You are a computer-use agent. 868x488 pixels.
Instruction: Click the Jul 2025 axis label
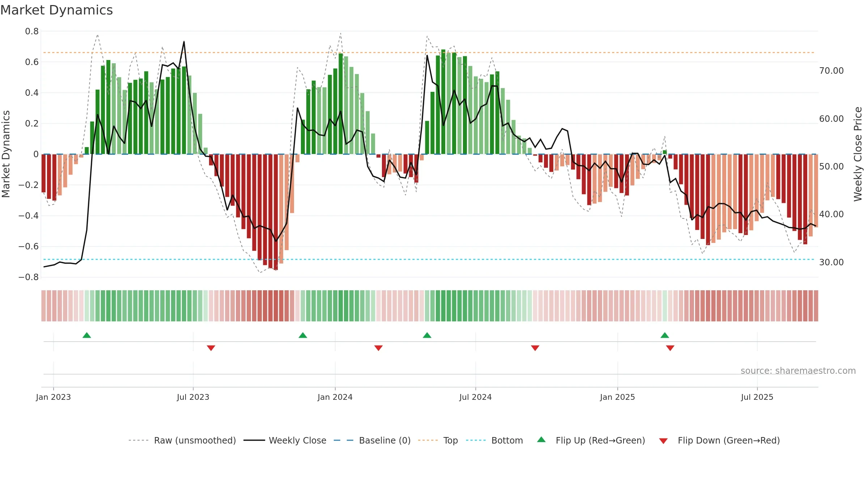(x=757, y=397)
